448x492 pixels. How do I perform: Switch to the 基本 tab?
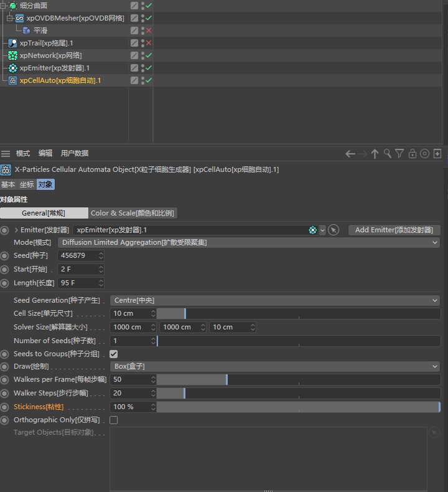pos(8,184)
